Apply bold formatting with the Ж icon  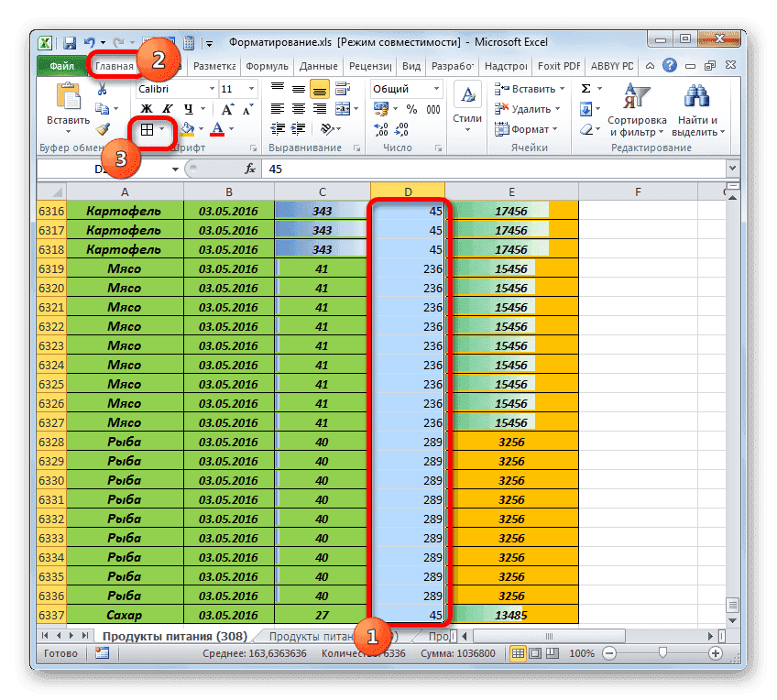(x=147, y=107)
